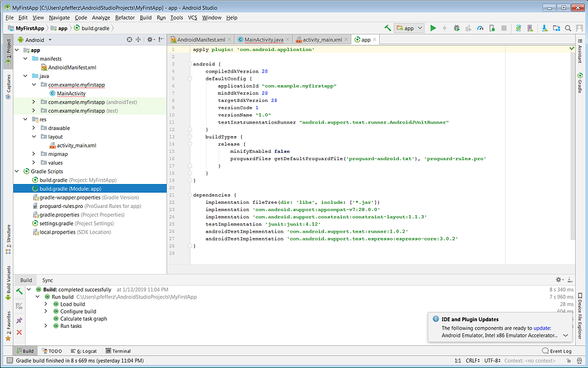Screen dimensions: 588x368
Task: Open the Project panel gear settings
Action: [x=151, y=40]
